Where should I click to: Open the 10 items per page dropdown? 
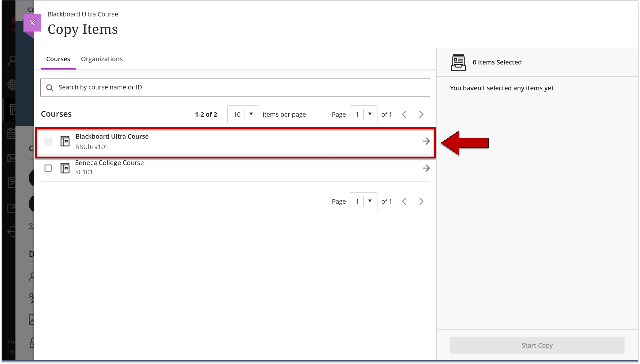click(243, 114)
